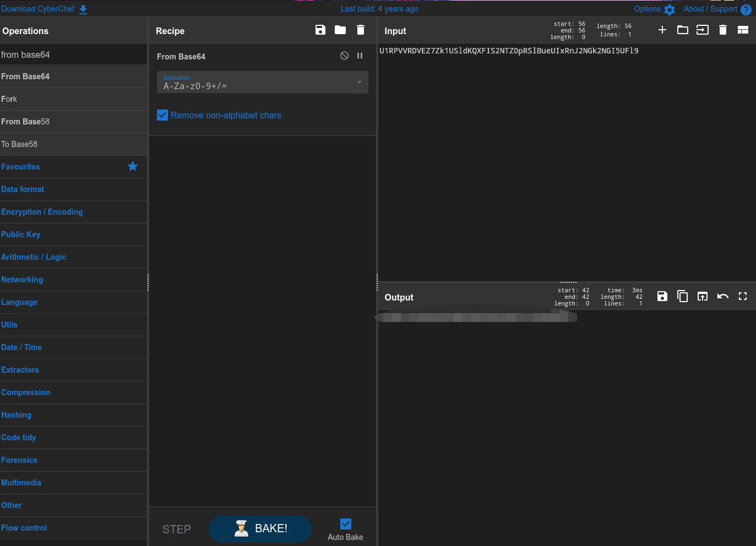Save the recipe using the disk icon
Viewport: 756px width, 546px height.
[320, 30]
